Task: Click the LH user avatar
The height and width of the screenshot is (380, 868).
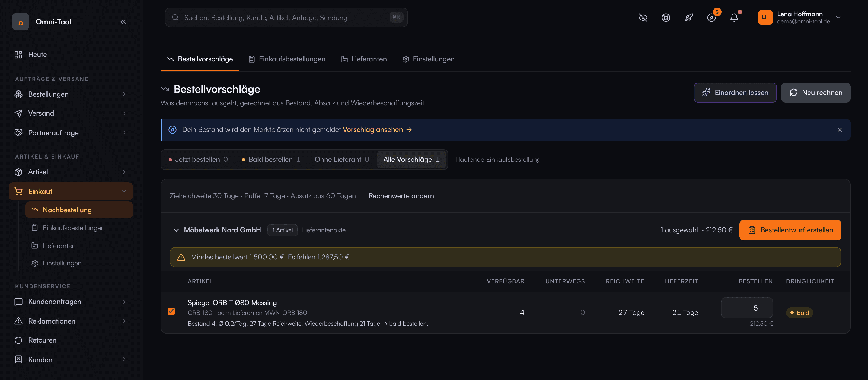Action: (x=765, y=18)
